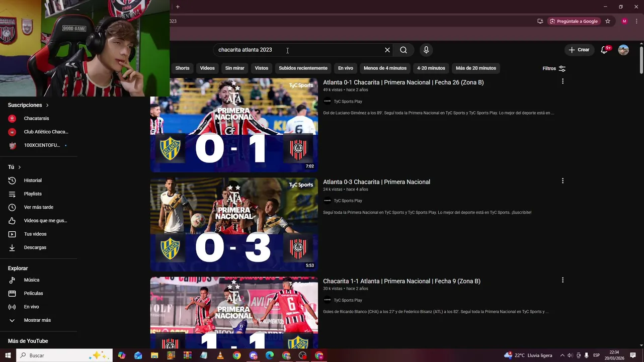This screenshot has height=362, width=644.
Task: Click Pregúntale a Google in address bar
Action: tap(574, 21)
